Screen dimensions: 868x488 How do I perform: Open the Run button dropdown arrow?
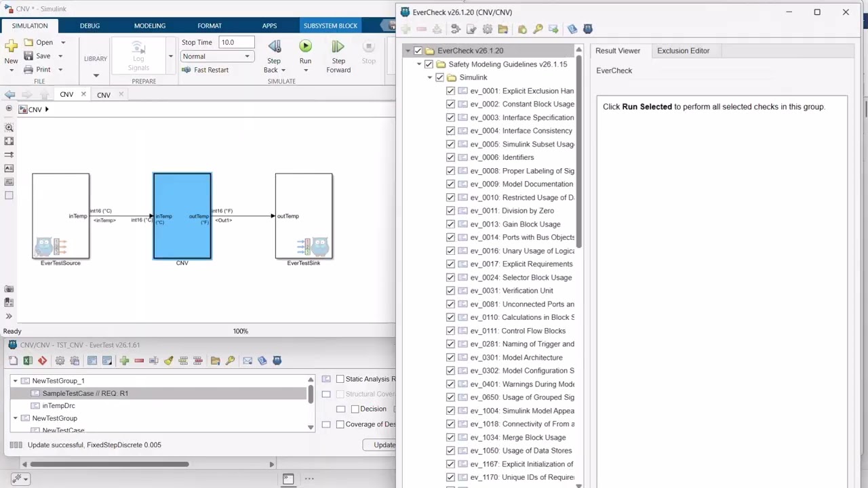pos(305,70)
